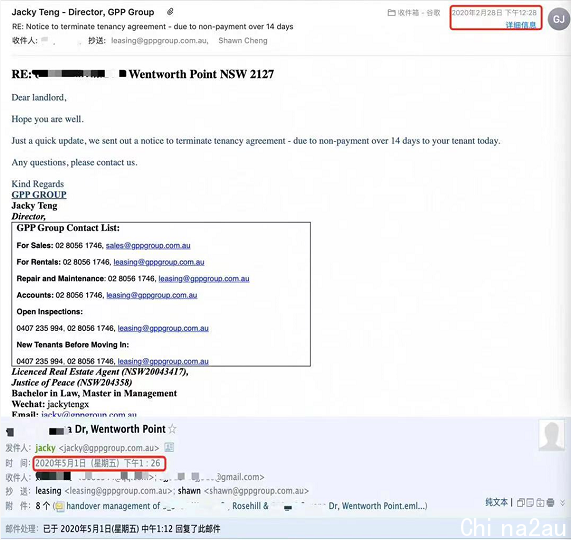Viewport: 571px width, 540px height.
Task: Click leasing email link under For Rentals
Action: (x=159, y=262)
